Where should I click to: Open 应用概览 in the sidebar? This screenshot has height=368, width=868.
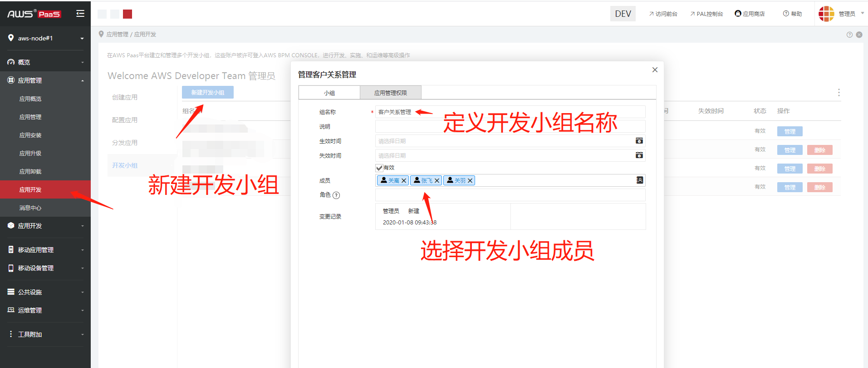pyautogui.click(x=30, y=99)
